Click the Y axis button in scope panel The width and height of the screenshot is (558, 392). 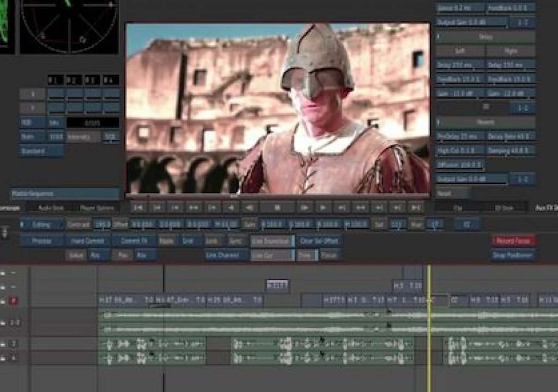tap(32, 108)
